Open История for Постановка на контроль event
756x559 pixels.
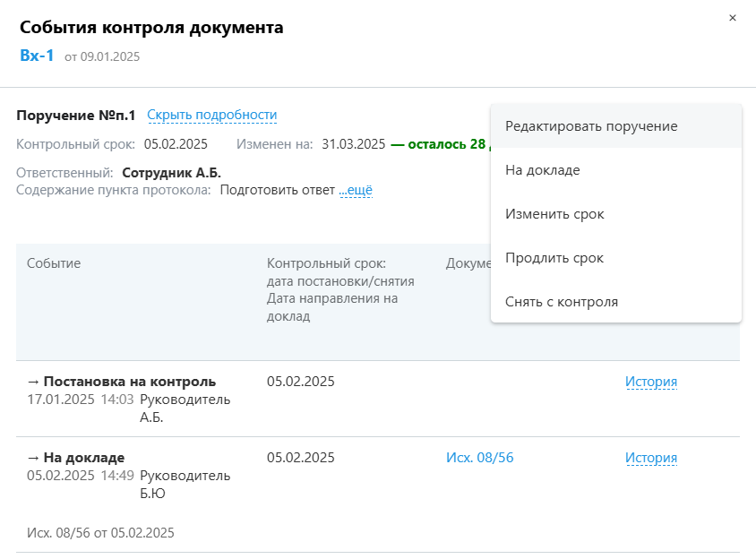click(650, 382)
